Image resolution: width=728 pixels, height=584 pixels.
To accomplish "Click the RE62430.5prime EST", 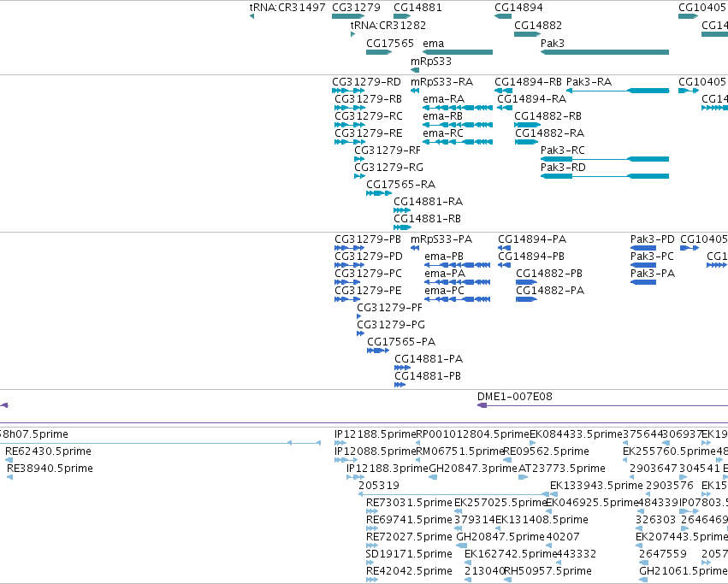I will tap(9, 461).
